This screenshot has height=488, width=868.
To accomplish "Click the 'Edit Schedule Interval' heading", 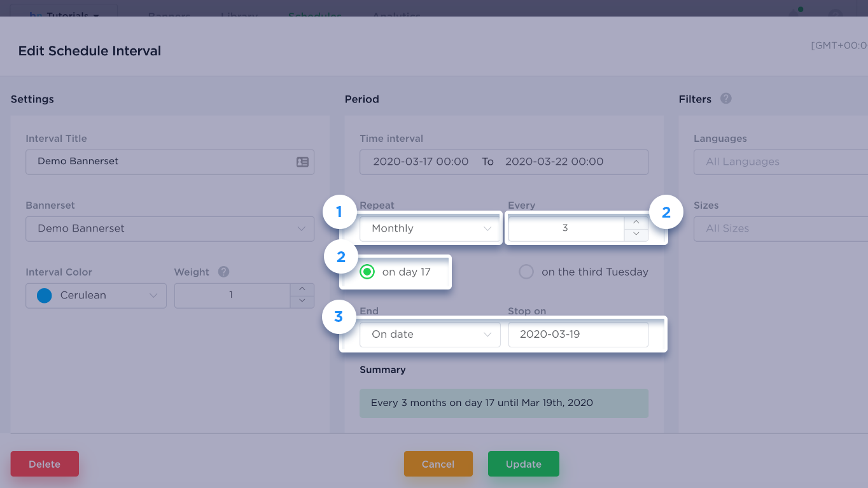I will [90, 51].
